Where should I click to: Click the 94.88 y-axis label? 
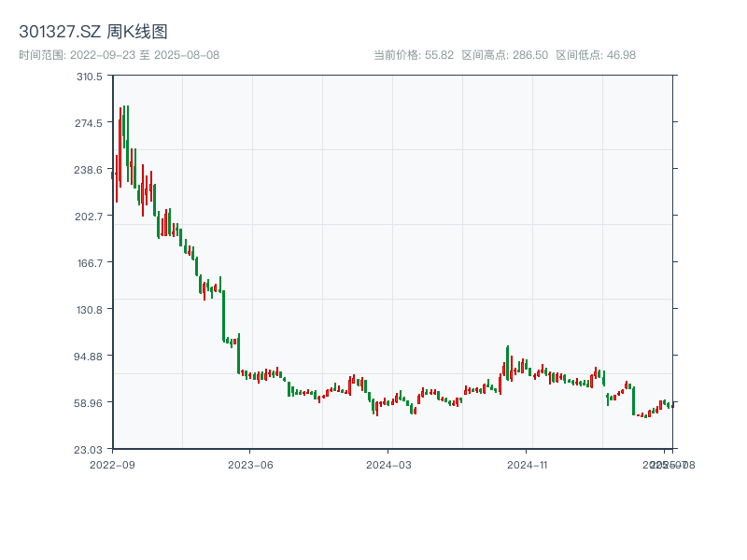tap(90, 357)
